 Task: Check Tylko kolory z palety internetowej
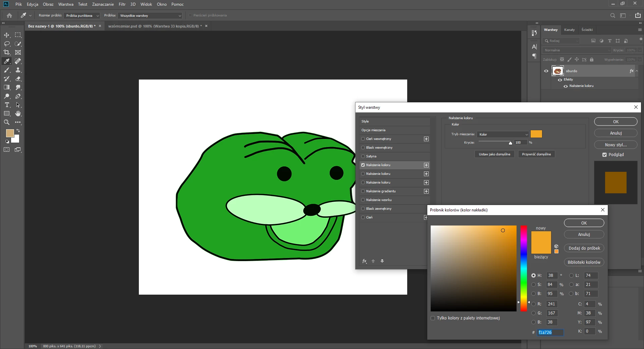coord(433,318)
